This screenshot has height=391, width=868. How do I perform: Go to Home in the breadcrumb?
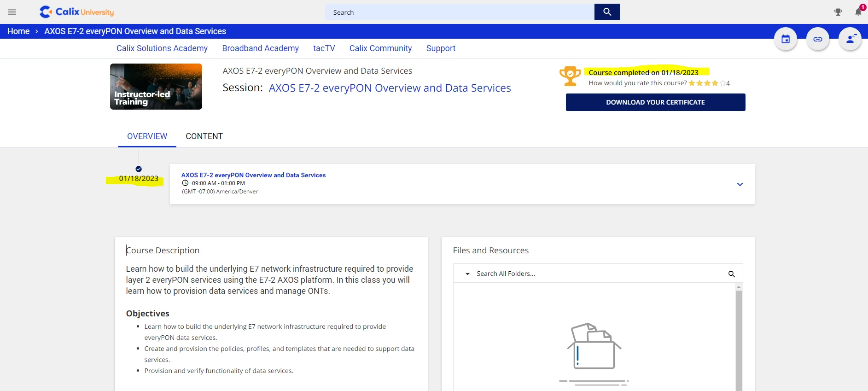pyautogui.click(x=18, y=31)
